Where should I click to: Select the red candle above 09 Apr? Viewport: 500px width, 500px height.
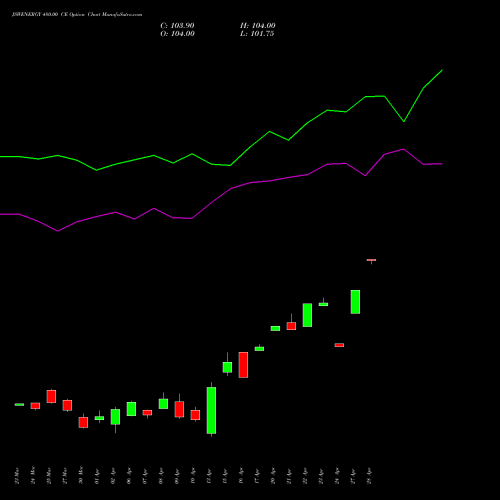pos(179,409)
